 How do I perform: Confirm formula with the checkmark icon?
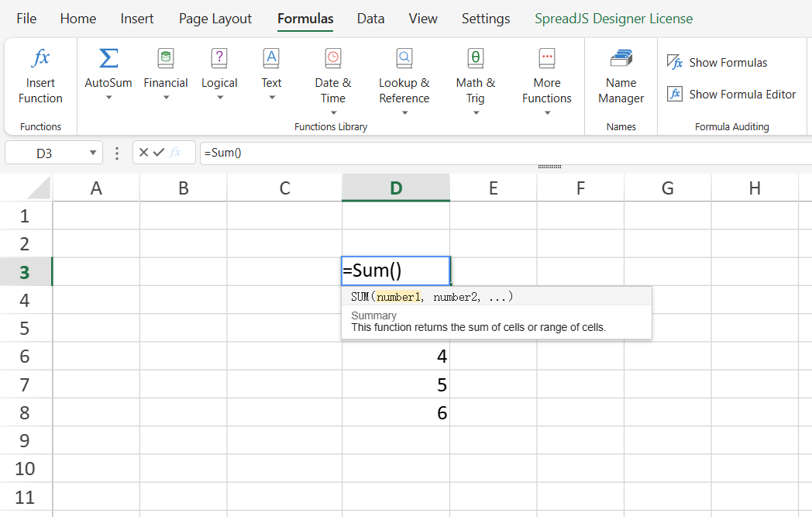(159, 152)
